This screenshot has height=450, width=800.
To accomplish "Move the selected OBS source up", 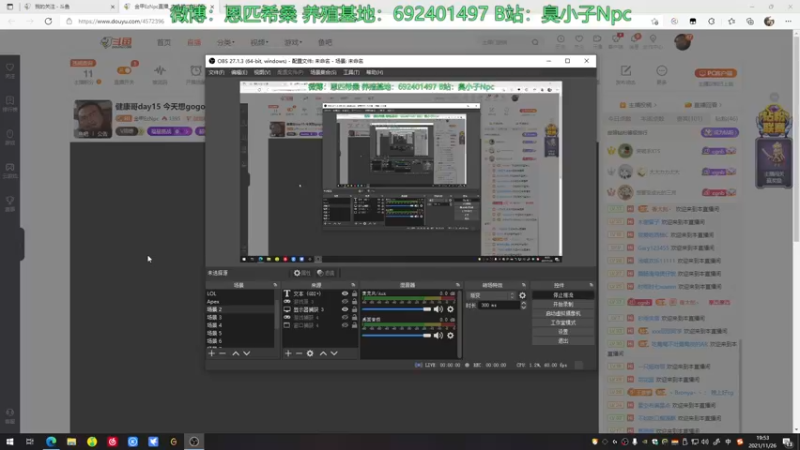I will click(323, 353).
